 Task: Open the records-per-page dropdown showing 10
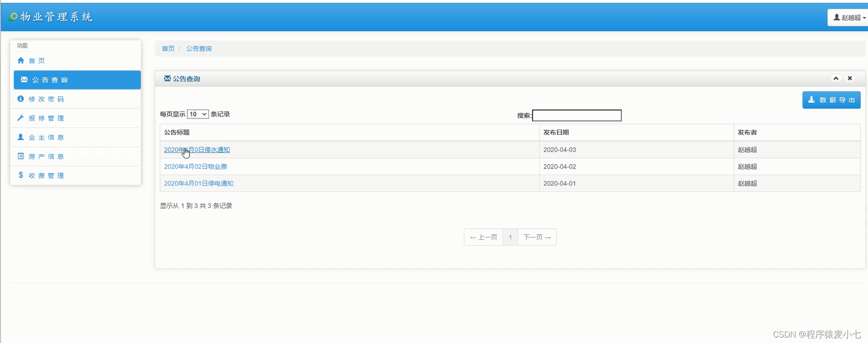pos(198,114)
